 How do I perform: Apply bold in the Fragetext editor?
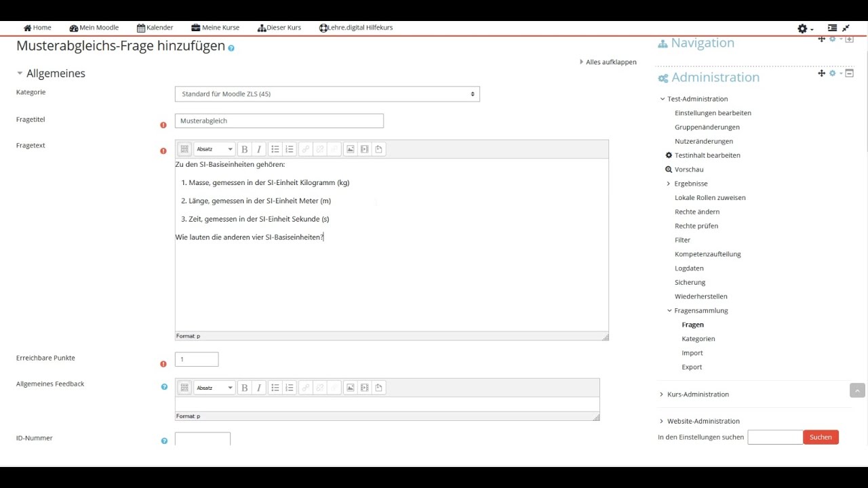[244, 149]
